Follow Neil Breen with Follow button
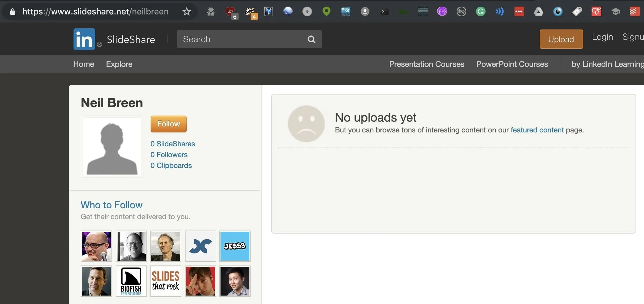 coord(168,124)
